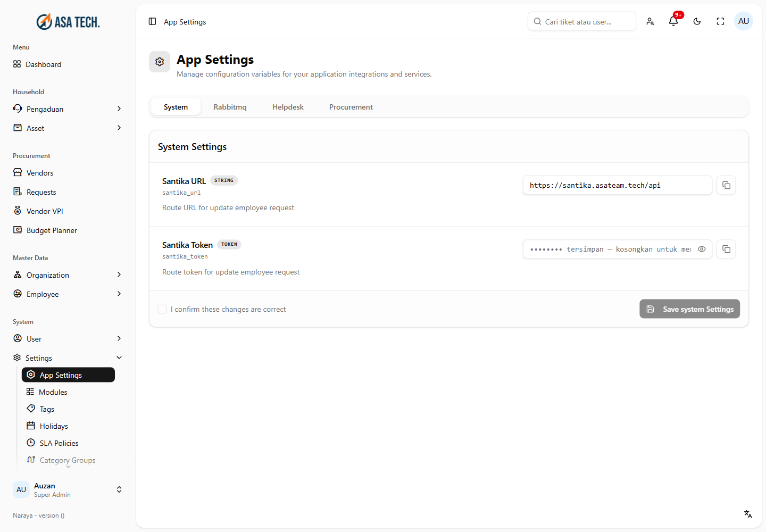This screenshot has height=532, width=766.
Task: Open Holidays settings page
Action: pos(68,426)
